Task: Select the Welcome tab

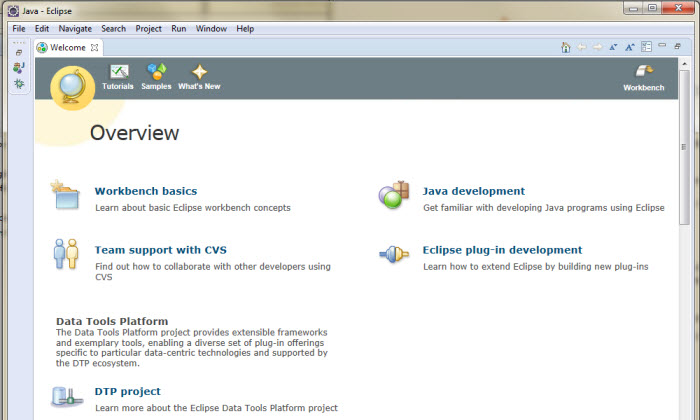Action: point(67,47)
